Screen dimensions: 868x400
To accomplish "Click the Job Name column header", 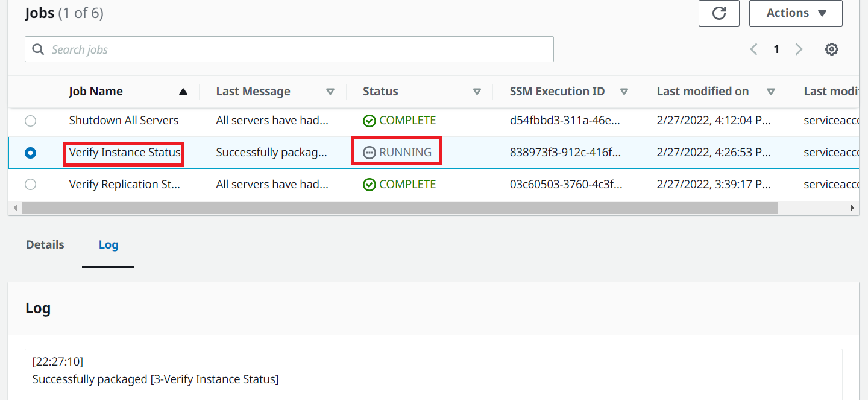I will coord(96,92).
